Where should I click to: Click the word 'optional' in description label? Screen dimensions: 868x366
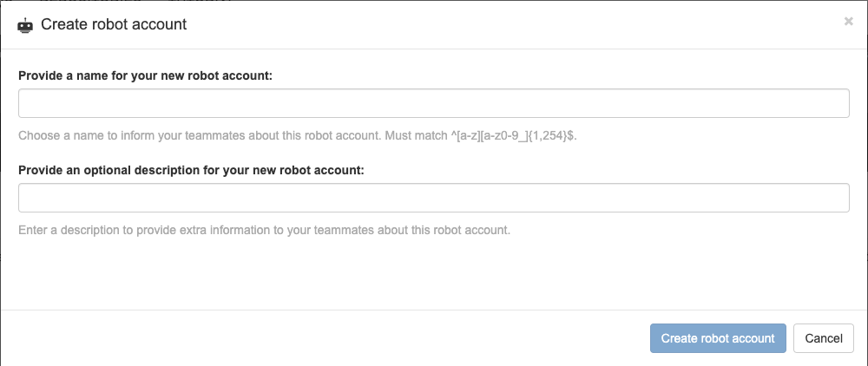coord(110,170)
